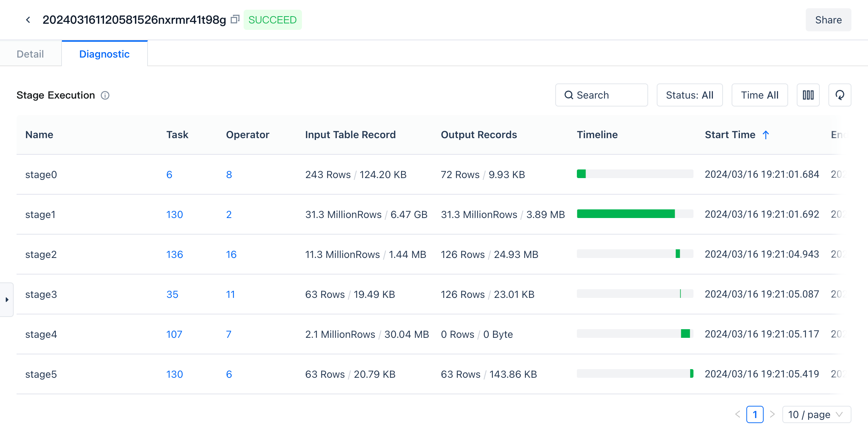Open the 10 / page size dropdown

click(x=816, y=414)
